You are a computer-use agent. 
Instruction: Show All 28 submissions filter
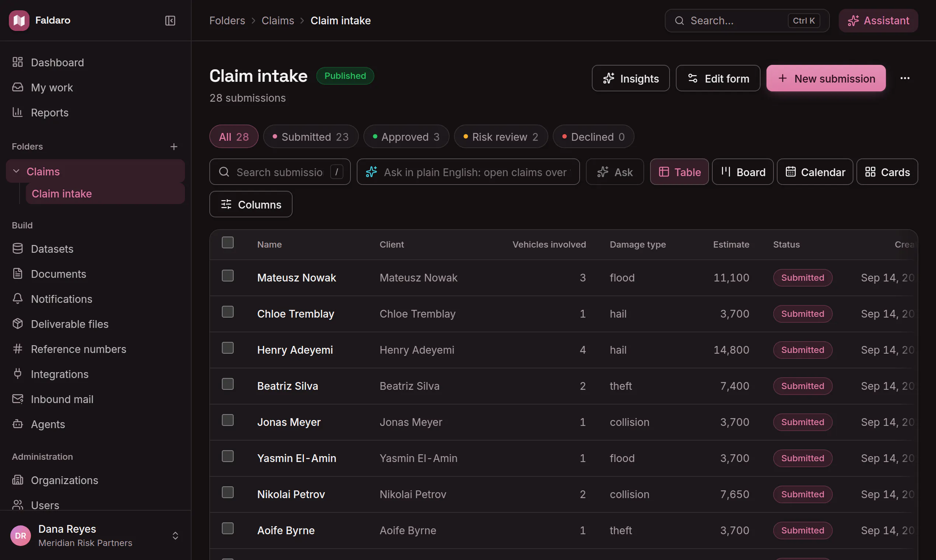tap(234, 136)
